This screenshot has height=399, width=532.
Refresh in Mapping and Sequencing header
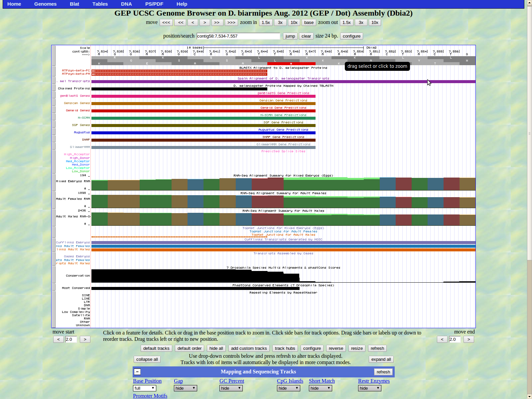coord(383,372)
